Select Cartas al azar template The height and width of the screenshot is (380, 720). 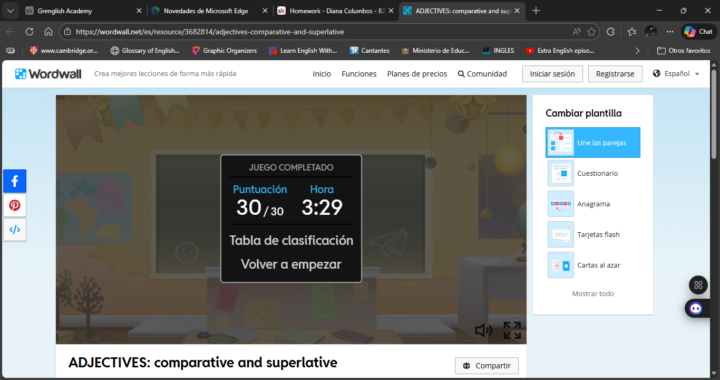tap(593, 265)
